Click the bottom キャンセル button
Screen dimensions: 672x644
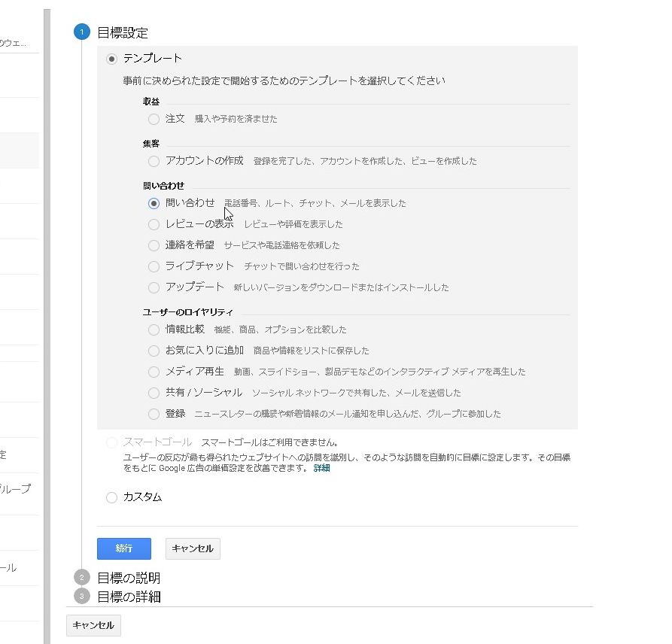click(93, 625)
